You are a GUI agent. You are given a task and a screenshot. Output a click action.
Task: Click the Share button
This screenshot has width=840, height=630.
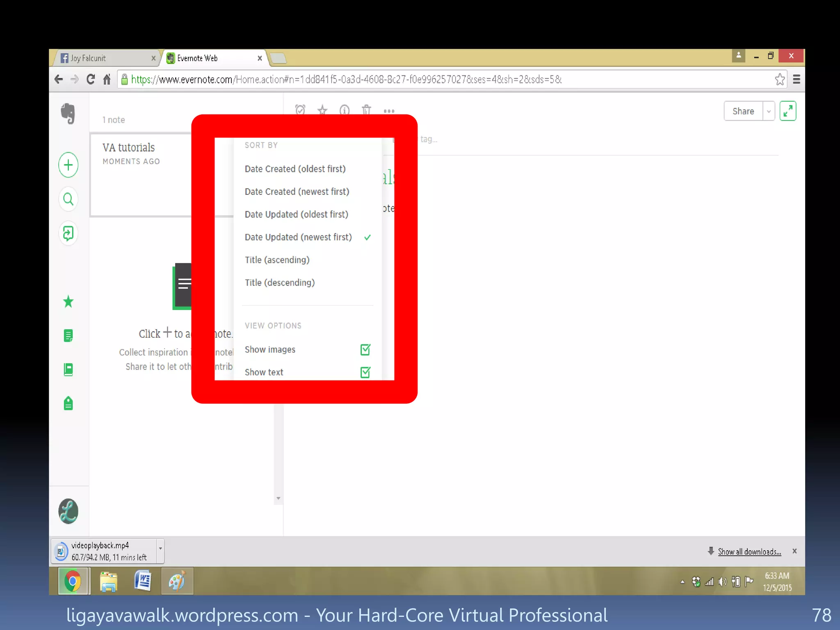[743, 111]
